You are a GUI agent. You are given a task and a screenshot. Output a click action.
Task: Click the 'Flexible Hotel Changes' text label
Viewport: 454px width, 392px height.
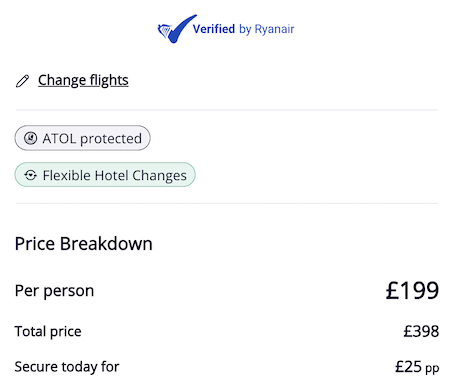tap(115, 176)
